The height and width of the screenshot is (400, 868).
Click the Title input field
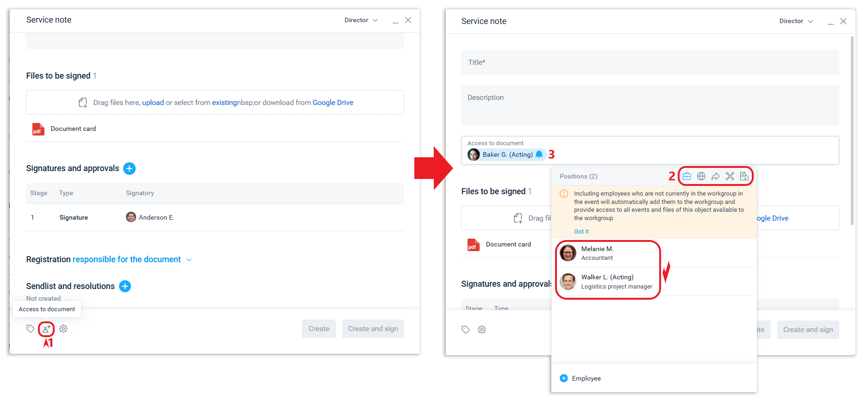pyautogui.click(x=649, y=62)
